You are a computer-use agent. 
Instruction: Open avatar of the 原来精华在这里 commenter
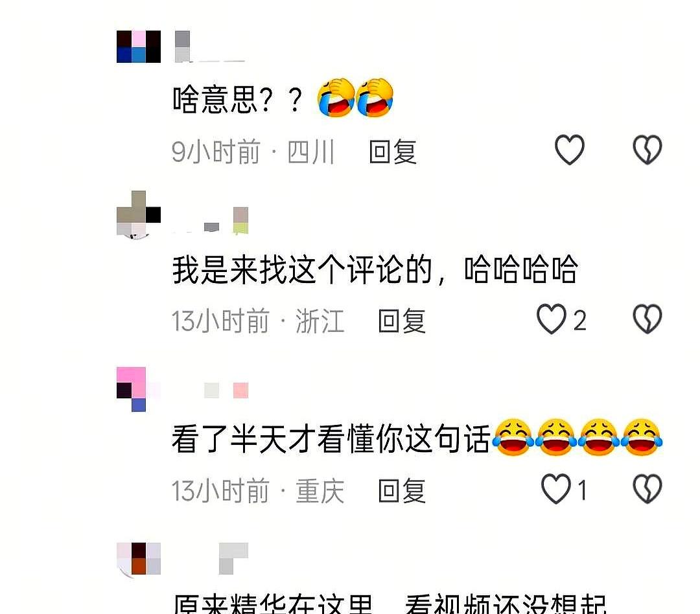(x=139, y=560)
